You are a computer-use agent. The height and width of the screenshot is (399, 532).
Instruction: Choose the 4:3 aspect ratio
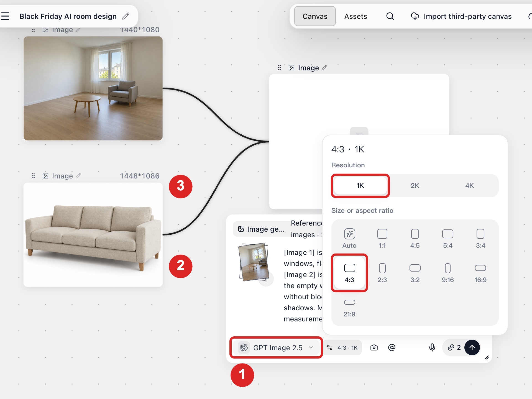[x=349, y=273]
